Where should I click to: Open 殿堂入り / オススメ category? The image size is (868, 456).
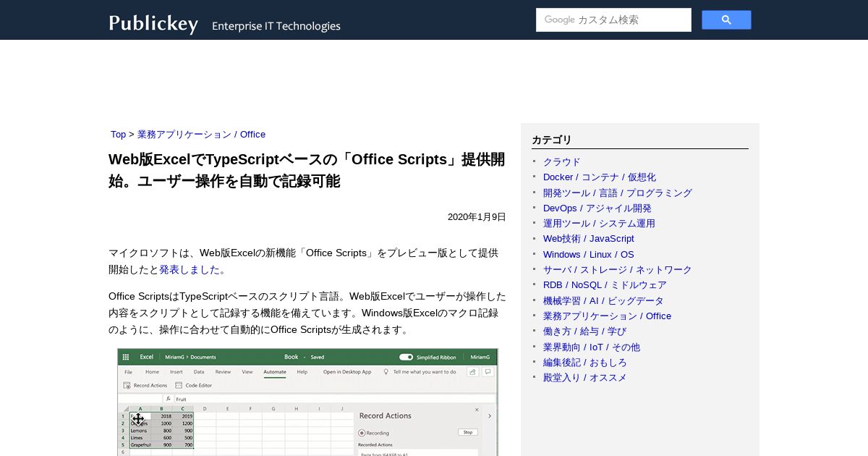point(585,378)
